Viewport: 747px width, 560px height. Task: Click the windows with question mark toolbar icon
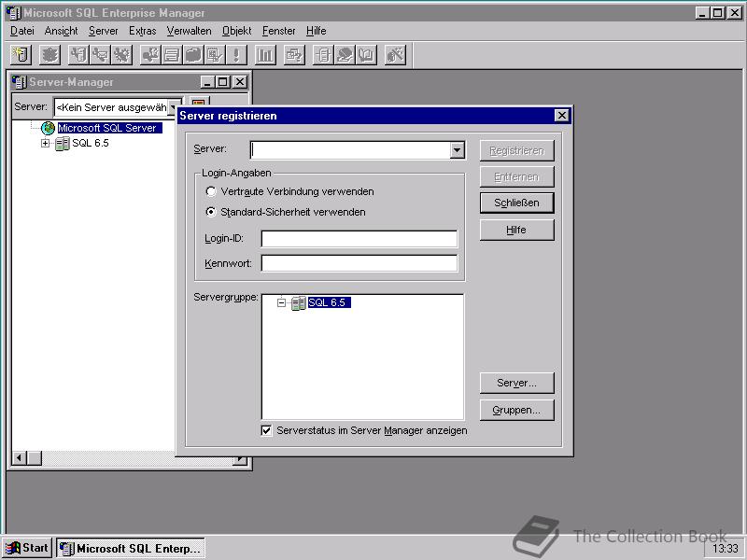click(294, 55)
